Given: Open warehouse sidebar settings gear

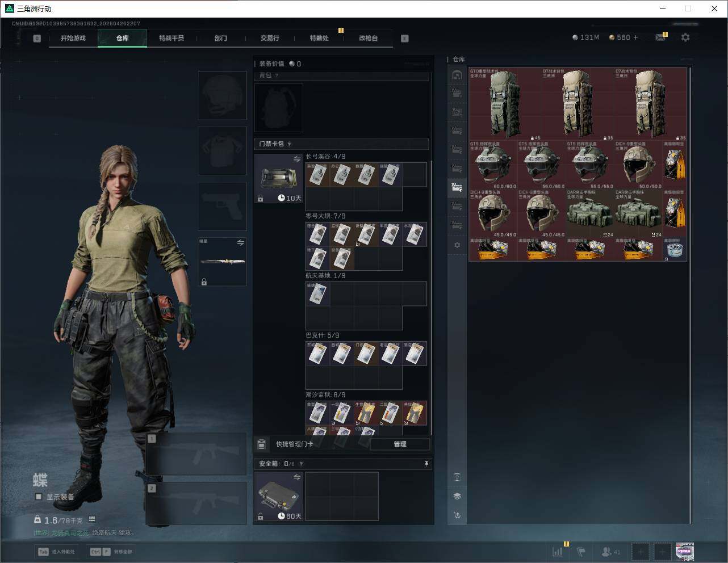Looking at the screenshot, I should point(457,245).
